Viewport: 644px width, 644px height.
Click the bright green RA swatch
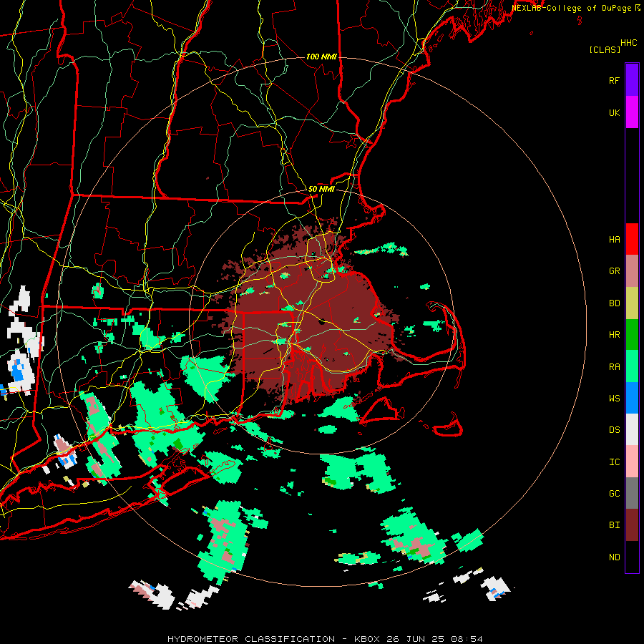[632, 366]
